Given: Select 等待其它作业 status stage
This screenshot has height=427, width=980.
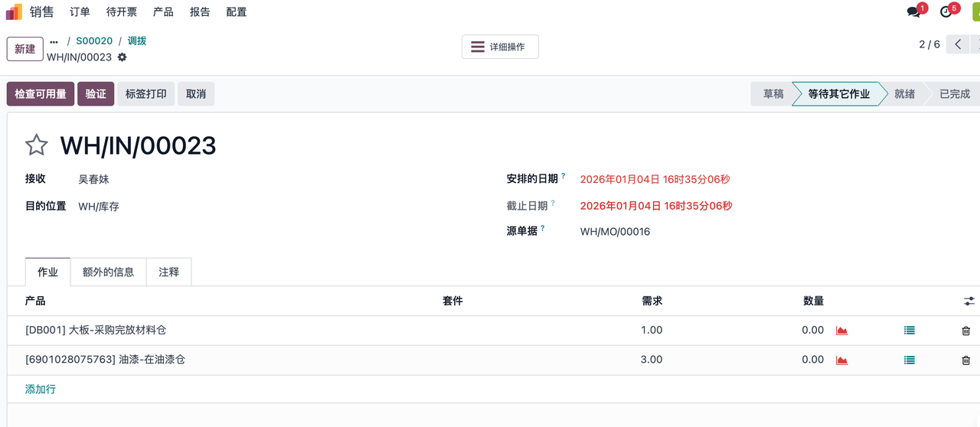Looking at the screenshot, I should (x=838, y=94).
